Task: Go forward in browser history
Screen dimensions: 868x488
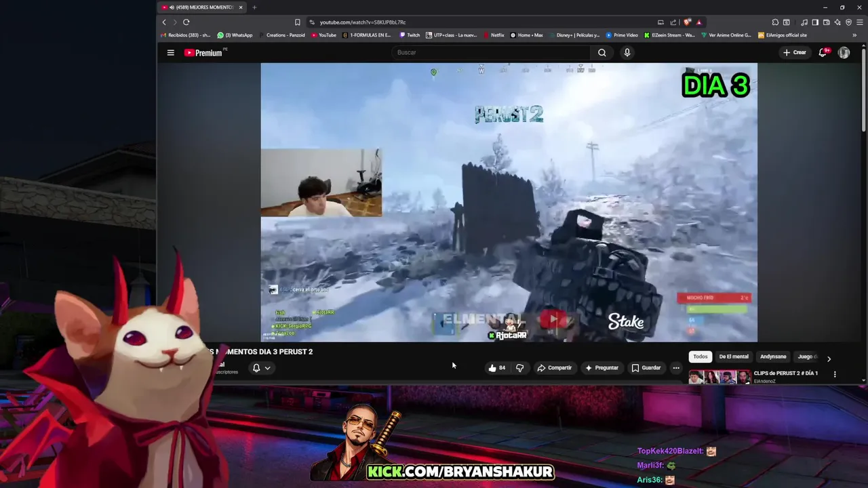Action: click(175, 22)
